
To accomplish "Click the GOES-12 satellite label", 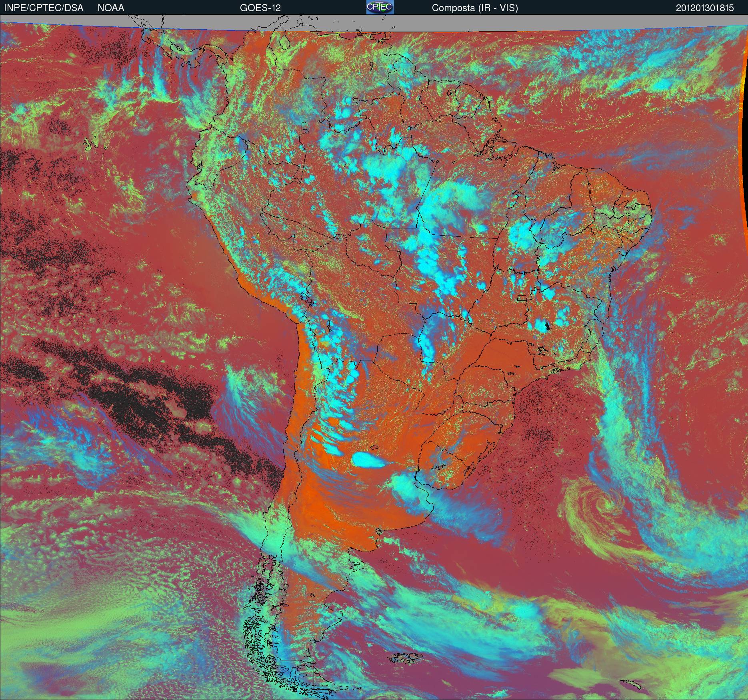I will pos(260,8).
